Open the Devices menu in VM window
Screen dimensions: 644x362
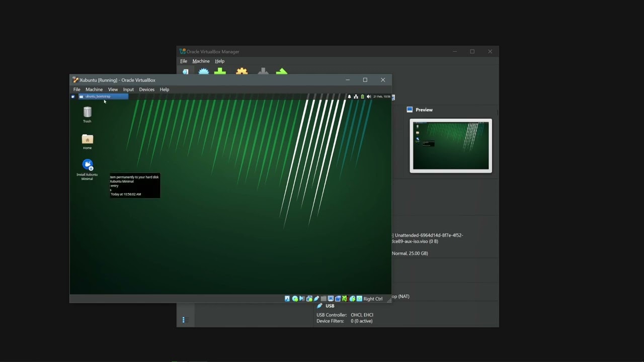tap(147, 89)
